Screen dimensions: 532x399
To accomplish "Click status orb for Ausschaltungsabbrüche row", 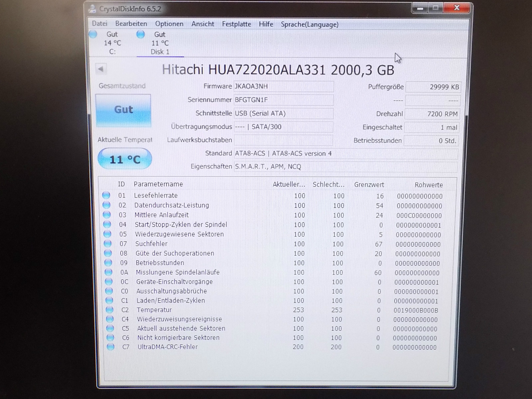I will (x=109, y=291).
